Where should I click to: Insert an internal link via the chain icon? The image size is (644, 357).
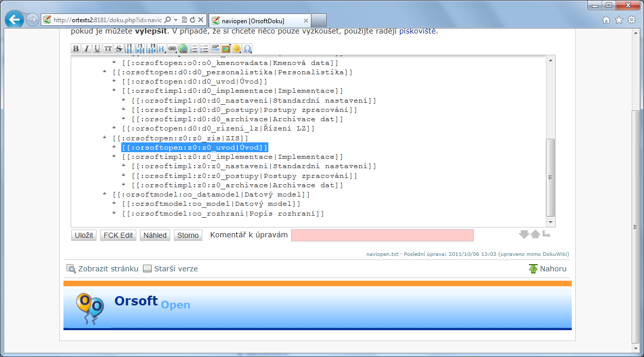tap(172, 48)
